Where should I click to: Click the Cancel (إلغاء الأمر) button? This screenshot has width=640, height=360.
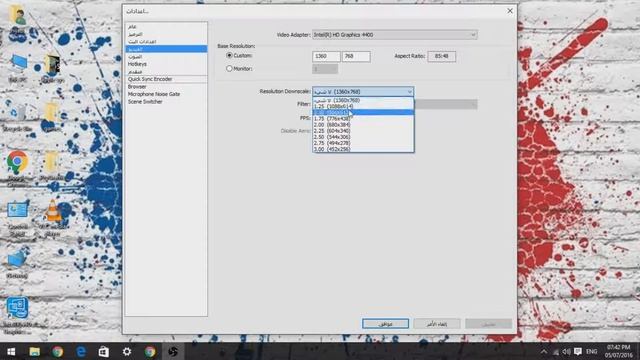point(437,324)
